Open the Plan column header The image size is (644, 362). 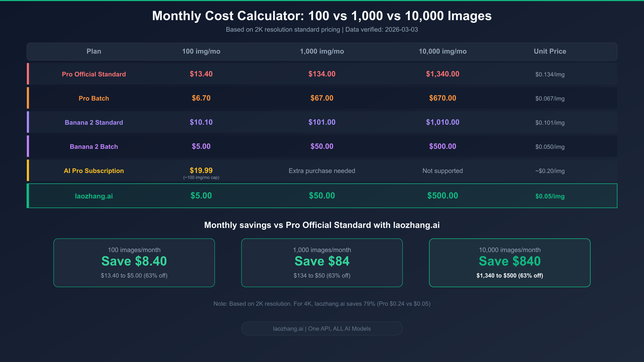coord(94,51)
